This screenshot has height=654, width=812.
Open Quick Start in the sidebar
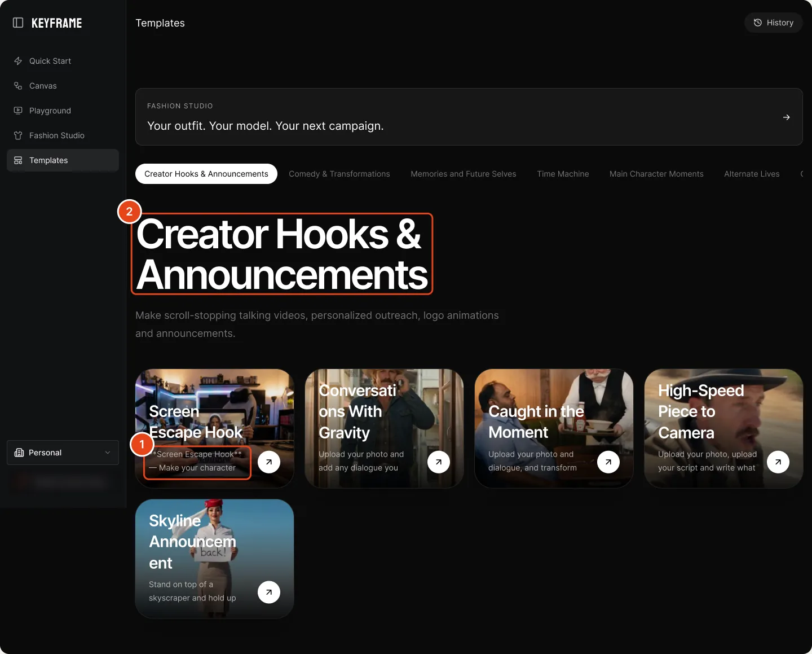63,61
